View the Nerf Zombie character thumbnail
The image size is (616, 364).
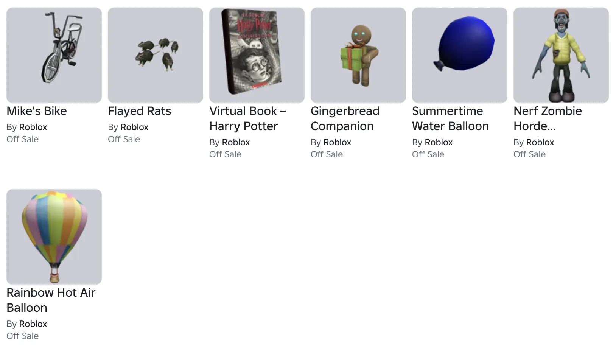pos(561,55)
